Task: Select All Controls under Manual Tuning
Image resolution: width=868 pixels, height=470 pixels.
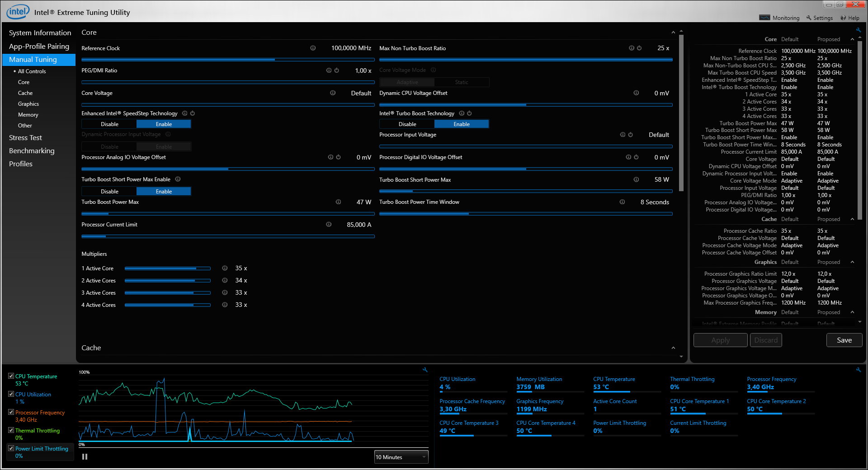Action: (x=32, y=71)
